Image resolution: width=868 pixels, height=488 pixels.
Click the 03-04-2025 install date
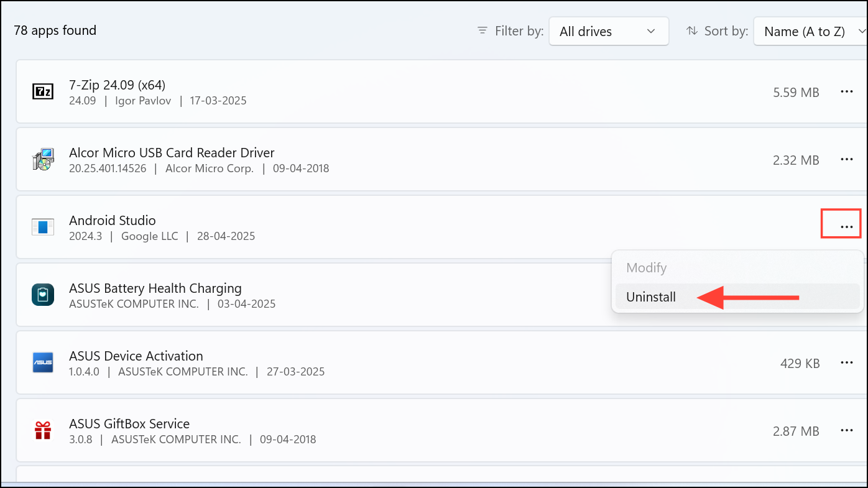coord(247,304)
